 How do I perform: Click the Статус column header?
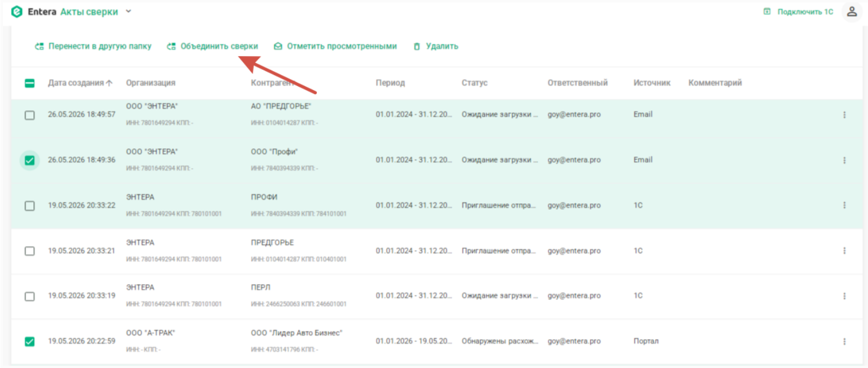[x=474, y=83]
